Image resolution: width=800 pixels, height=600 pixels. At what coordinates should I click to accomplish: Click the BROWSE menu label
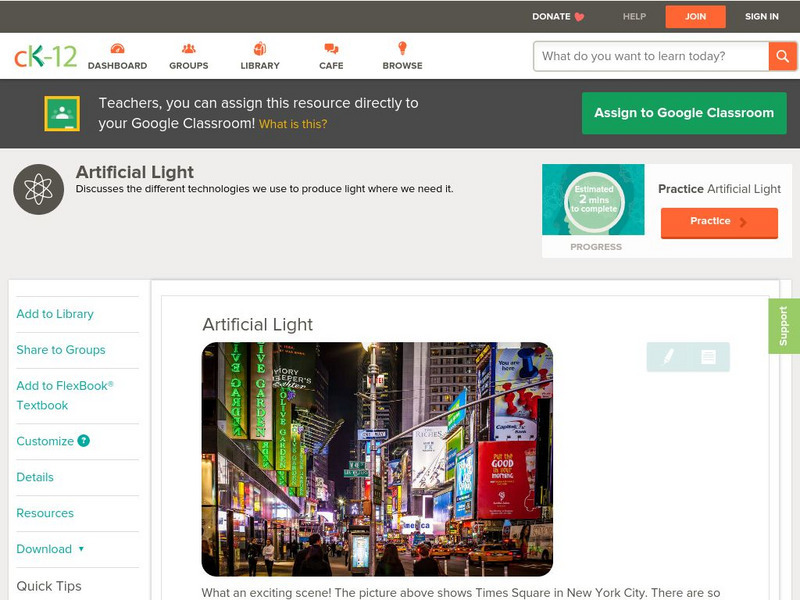point(403,66)
